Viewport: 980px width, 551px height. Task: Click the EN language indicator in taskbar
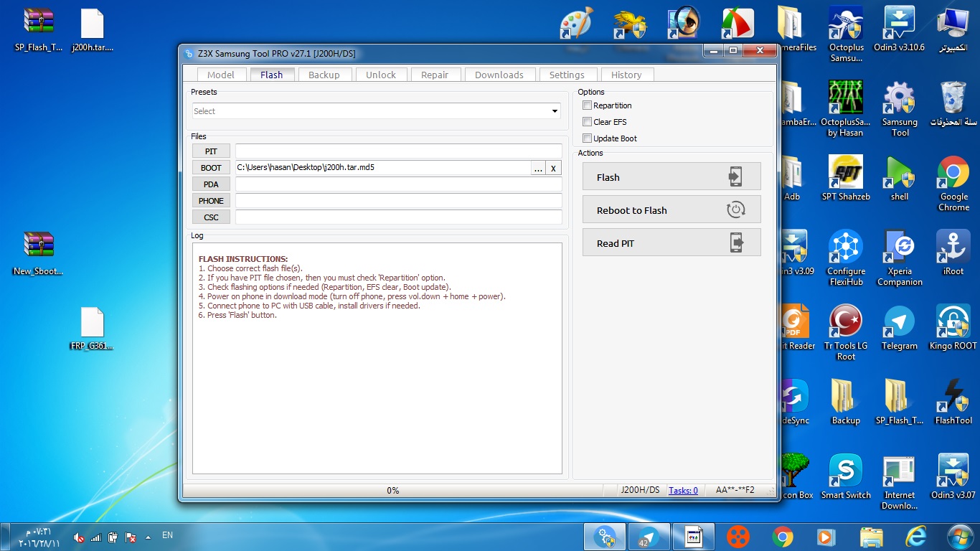pos(167,535)
